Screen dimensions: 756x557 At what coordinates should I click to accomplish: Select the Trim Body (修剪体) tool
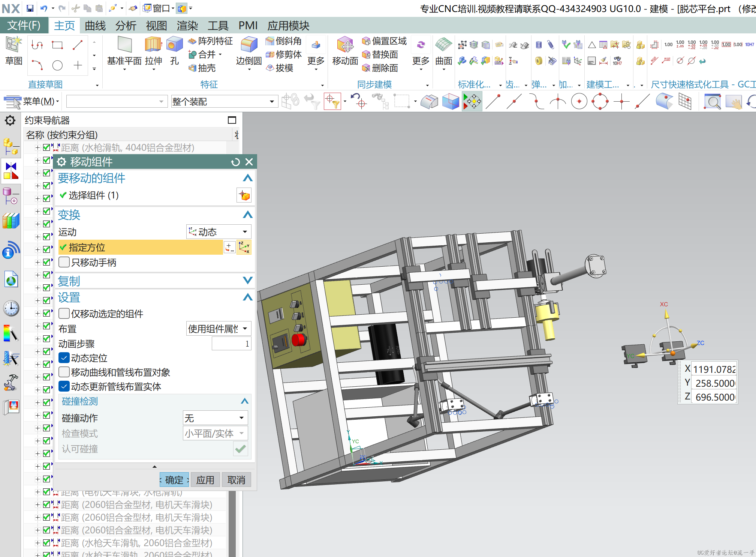tap(284, 54)
